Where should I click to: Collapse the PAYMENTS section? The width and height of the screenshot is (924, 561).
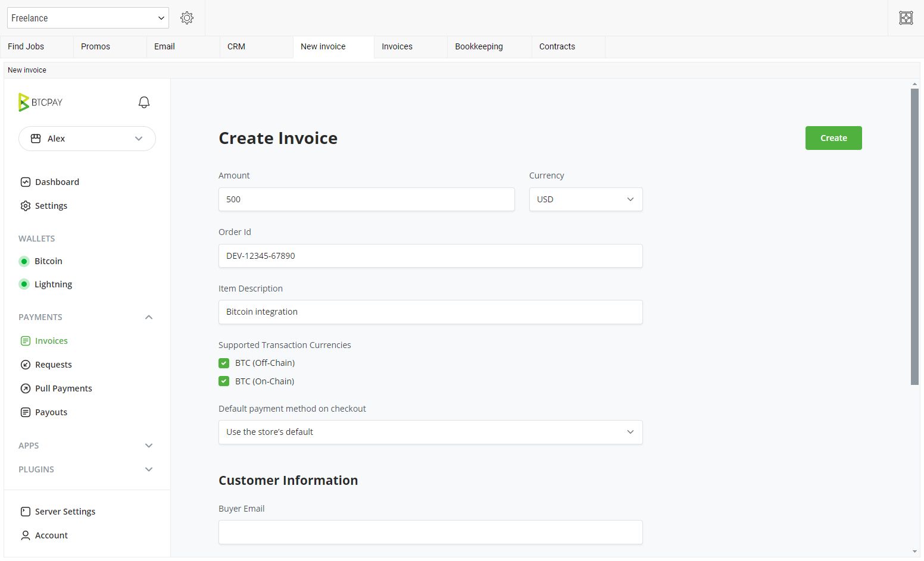point(148,316)
